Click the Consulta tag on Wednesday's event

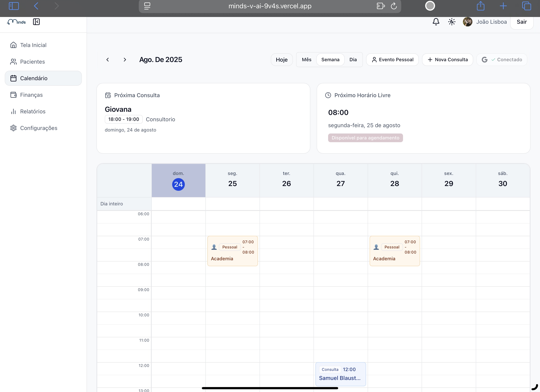(x=330, y=369)
